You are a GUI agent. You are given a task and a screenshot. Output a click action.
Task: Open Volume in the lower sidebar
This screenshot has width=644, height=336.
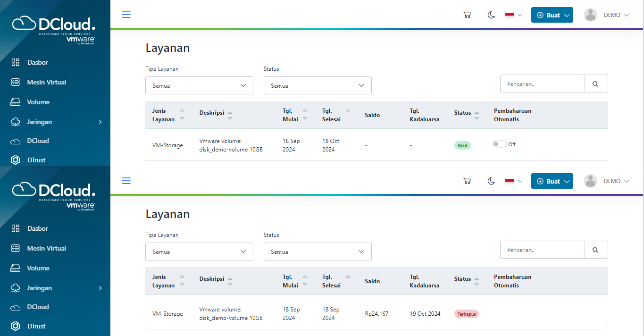click(38, 268)
